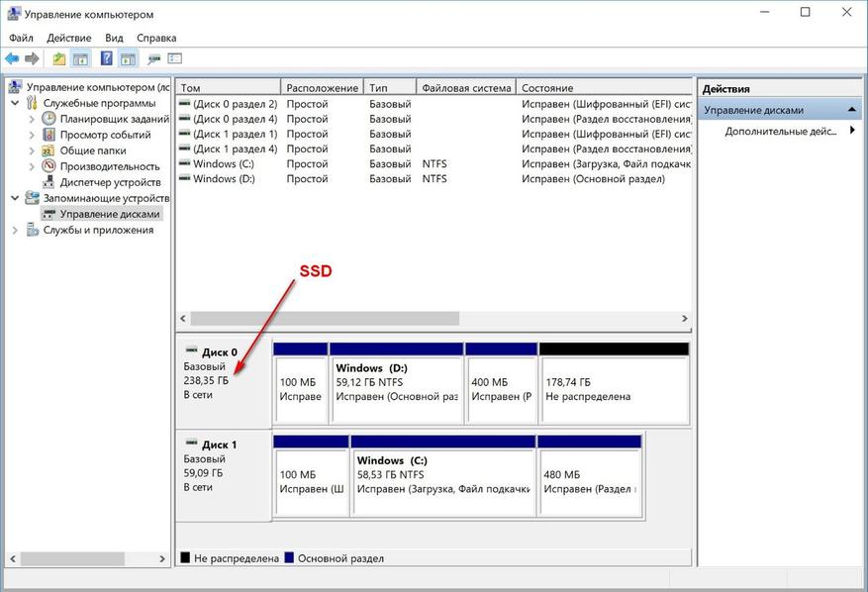Select Event Viewer (Просмотр событий) node
The height and width of the screenshot is (592, 868).
click(x=105, y=135)
